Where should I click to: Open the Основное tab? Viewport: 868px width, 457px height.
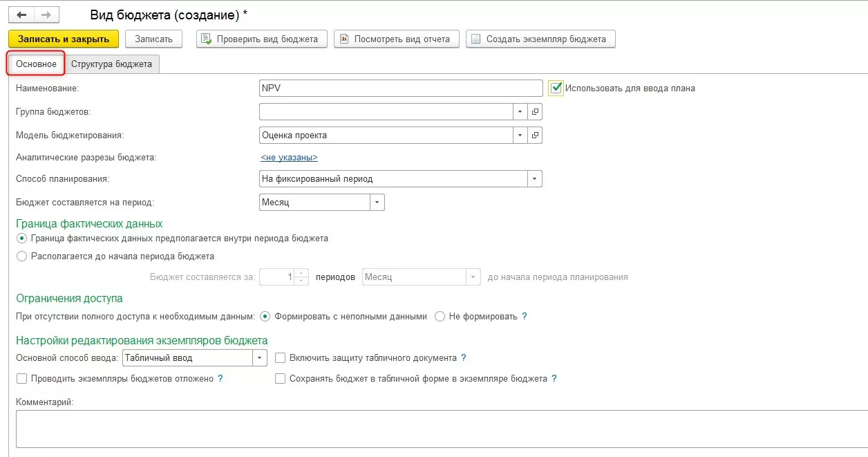pos(37,64)
